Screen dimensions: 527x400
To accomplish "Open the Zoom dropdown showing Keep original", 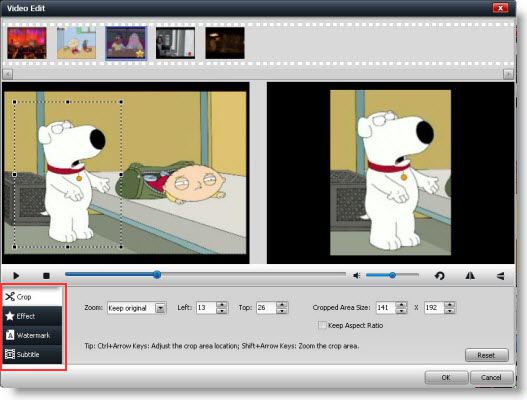I will [x=137, y=308].
